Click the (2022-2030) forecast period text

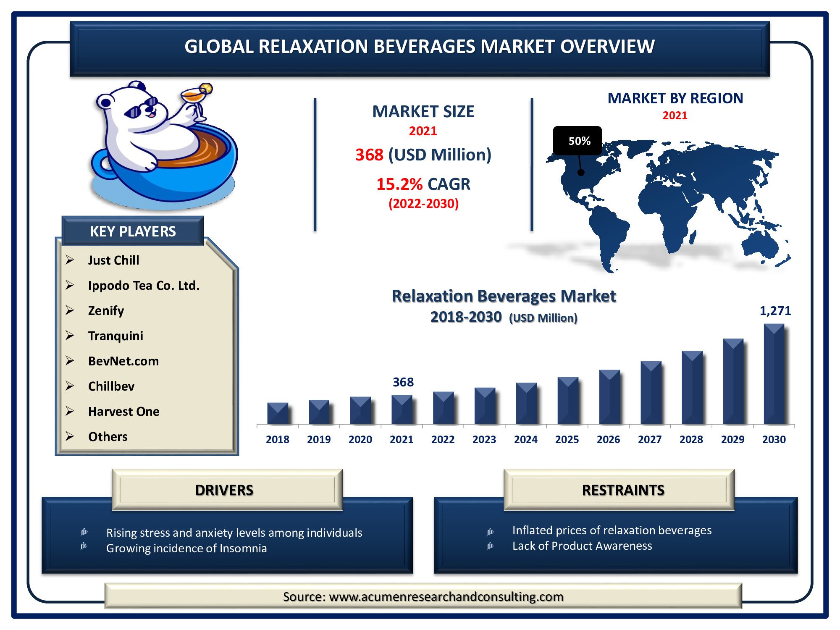click(x=423, y=204)
